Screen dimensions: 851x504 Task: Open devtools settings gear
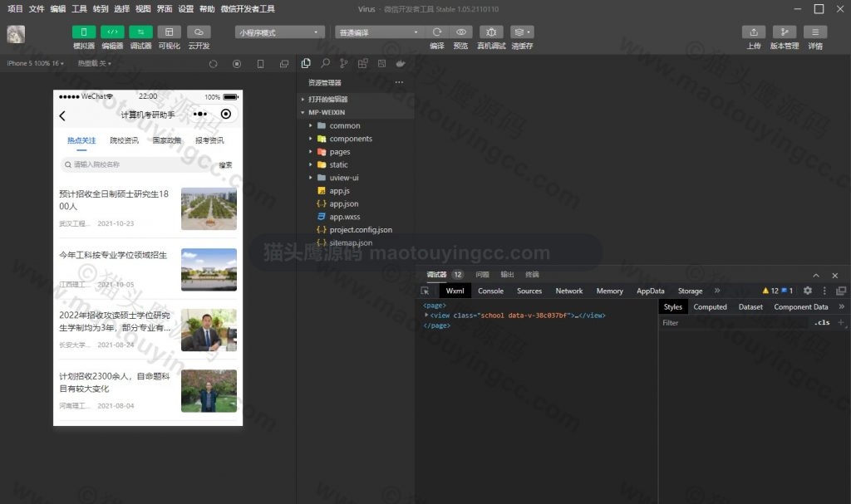[808, 291]
